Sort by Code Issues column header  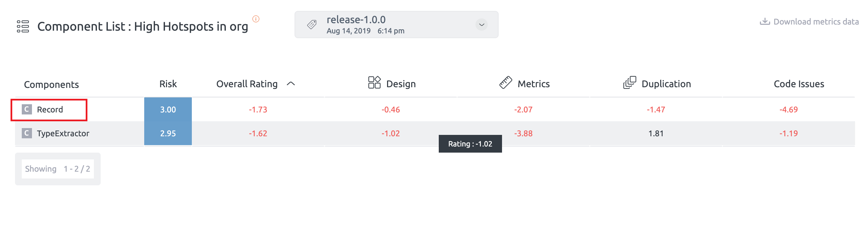point(799,84)
